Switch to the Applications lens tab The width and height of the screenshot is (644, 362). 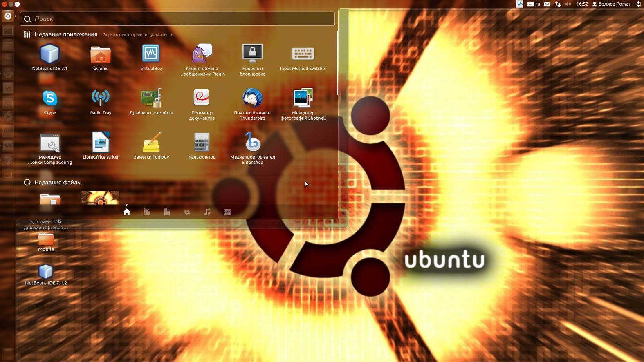147,212
